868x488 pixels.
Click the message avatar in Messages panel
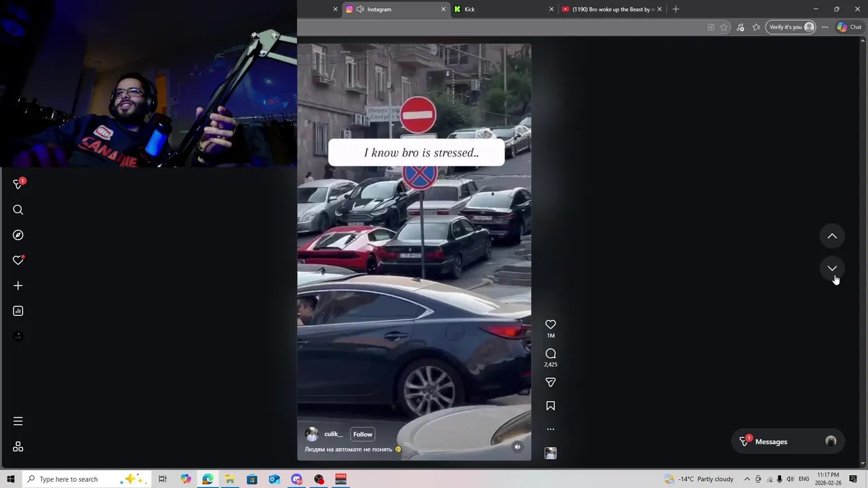[x=831, y=441]
